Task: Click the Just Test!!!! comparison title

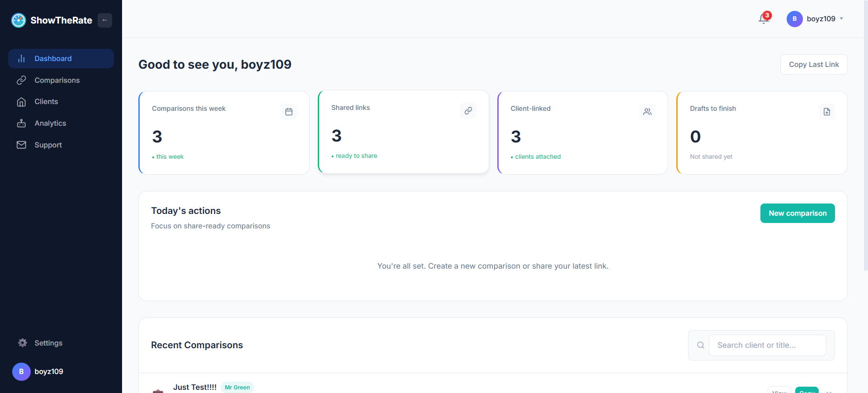Action: [195, 387]
